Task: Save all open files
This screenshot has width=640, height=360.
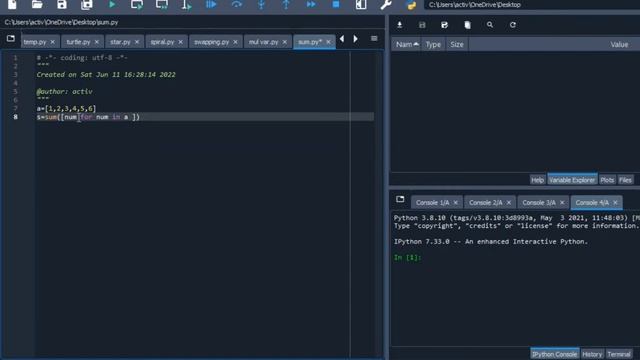Action: tap(87, 4)
